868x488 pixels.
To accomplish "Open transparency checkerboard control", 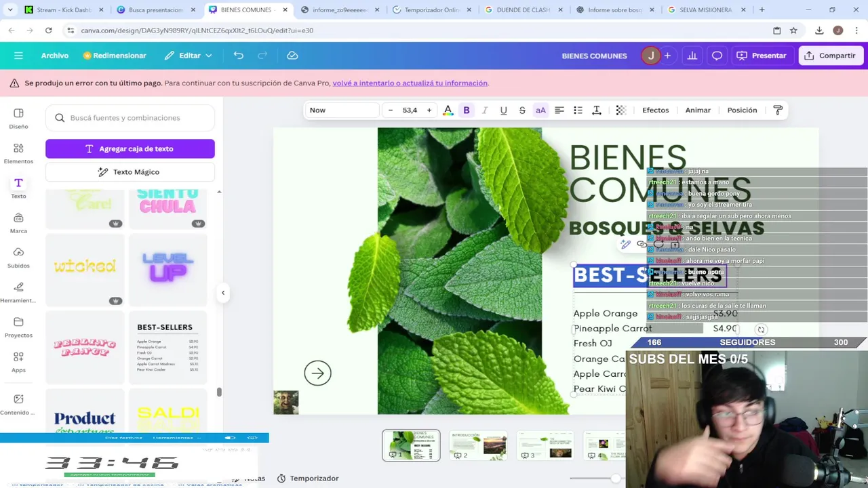I will 620,110.
